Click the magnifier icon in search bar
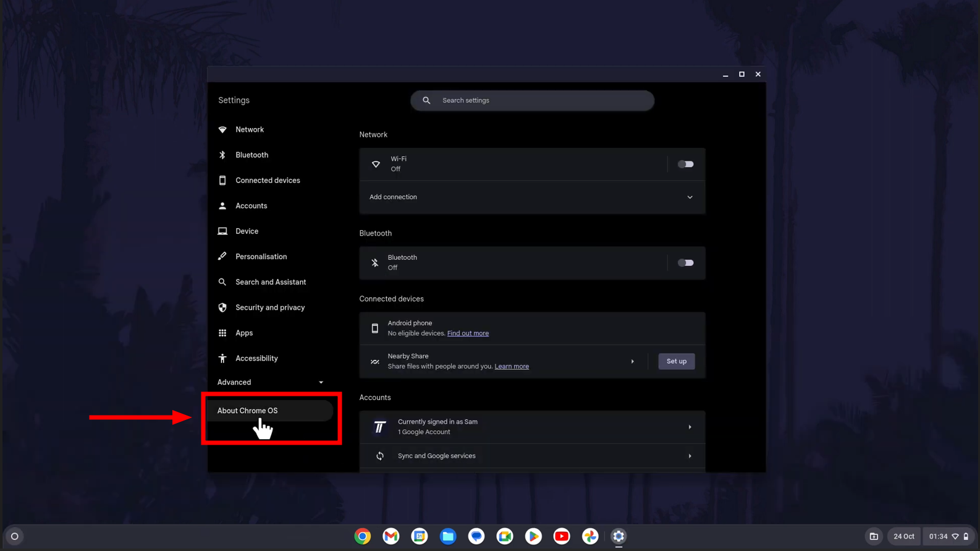 426,100
